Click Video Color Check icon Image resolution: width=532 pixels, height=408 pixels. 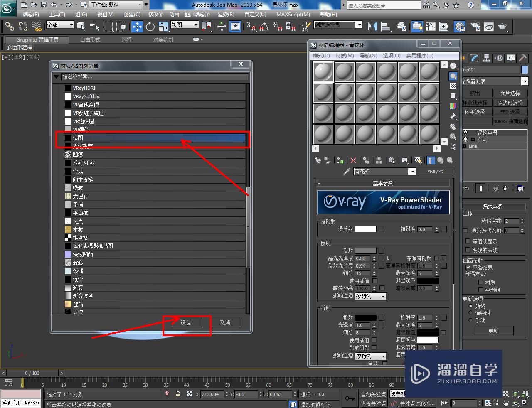point(453,106)
